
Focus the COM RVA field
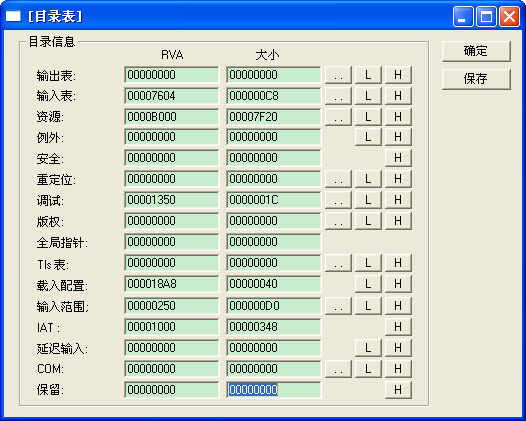171,369
